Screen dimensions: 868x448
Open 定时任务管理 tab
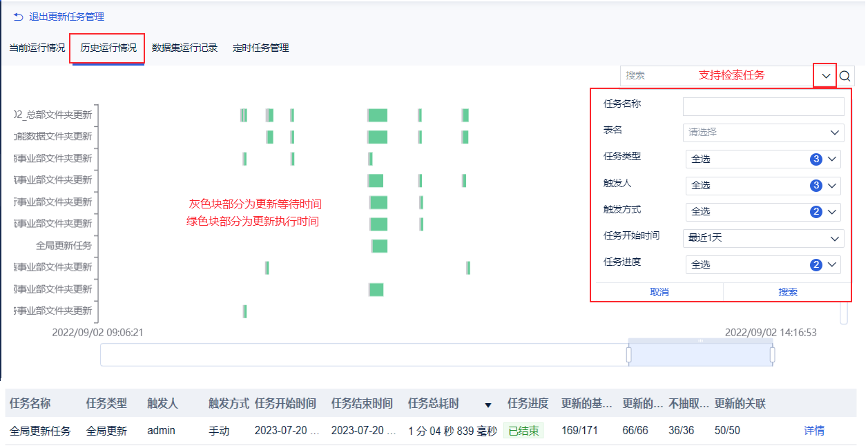tap(261, 48)
